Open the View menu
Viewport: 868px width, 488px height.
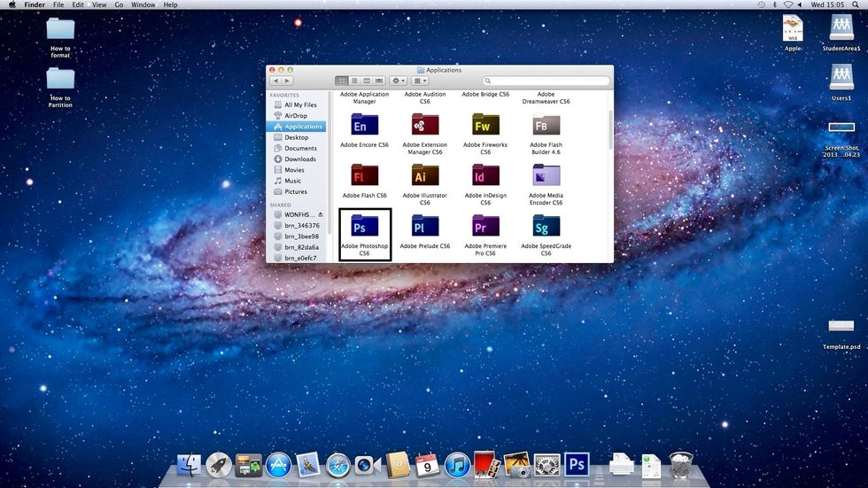point(99,4)
